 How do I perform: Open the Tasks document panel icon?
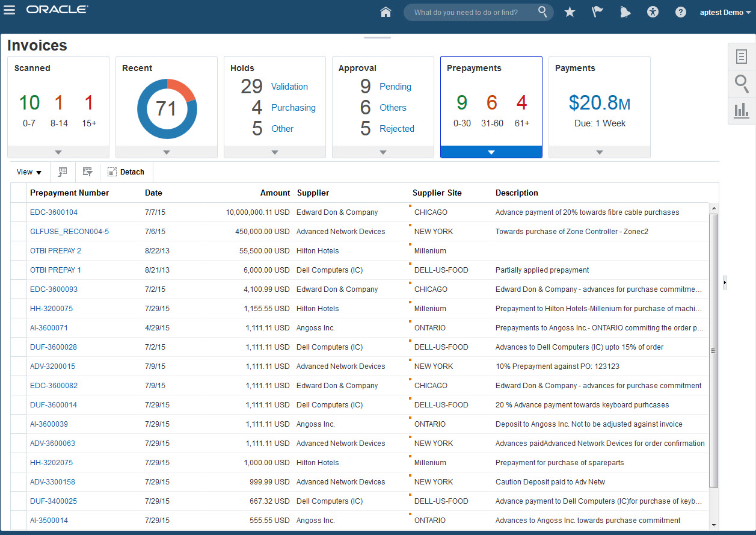point(742,57)
